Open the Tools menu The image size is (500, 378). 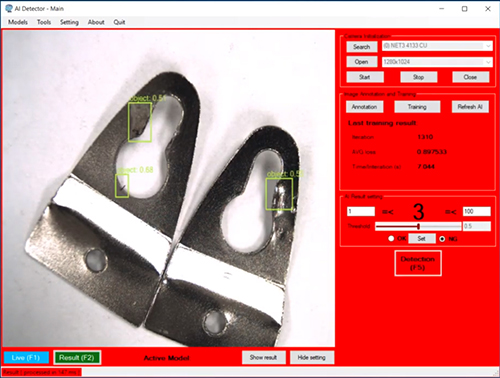pos(44,22)
